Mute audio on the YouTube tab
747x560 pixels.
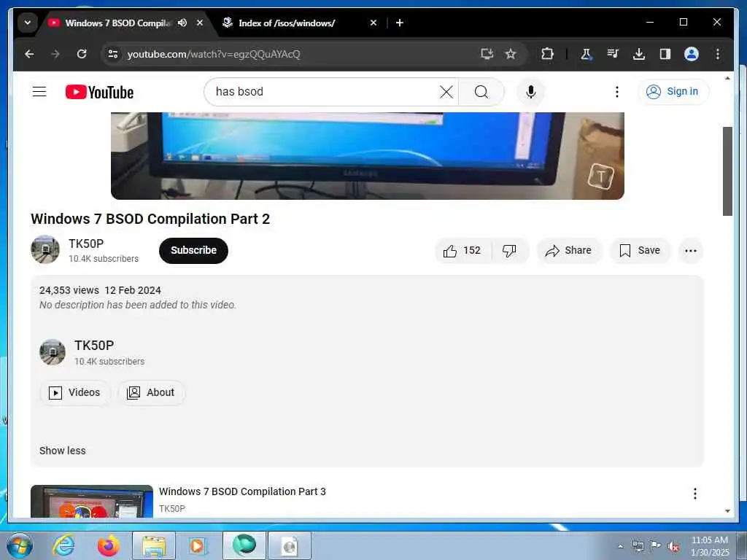point(182,23)
